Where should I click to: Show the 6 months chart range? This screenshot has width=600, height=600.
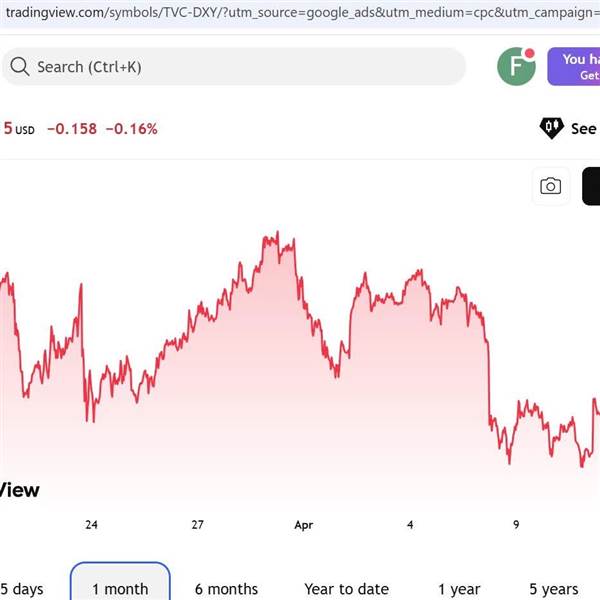226,589
